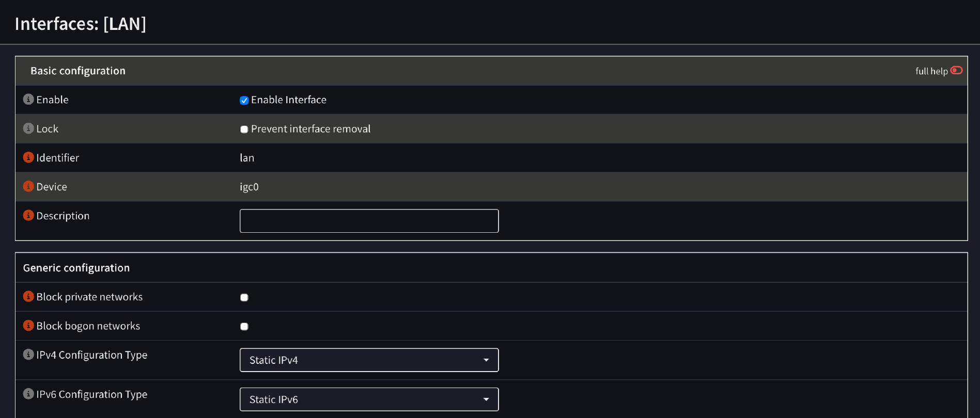Viewport: 980px width, 418px height.
Task: Show help for Block private networks
Action: pos(28,296)
